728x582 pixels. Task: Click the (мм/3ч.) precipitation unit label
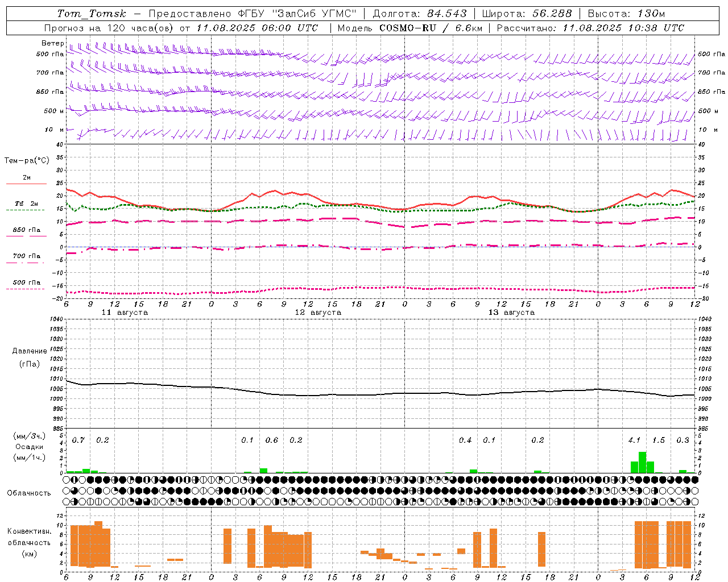(x=30, y=436)
